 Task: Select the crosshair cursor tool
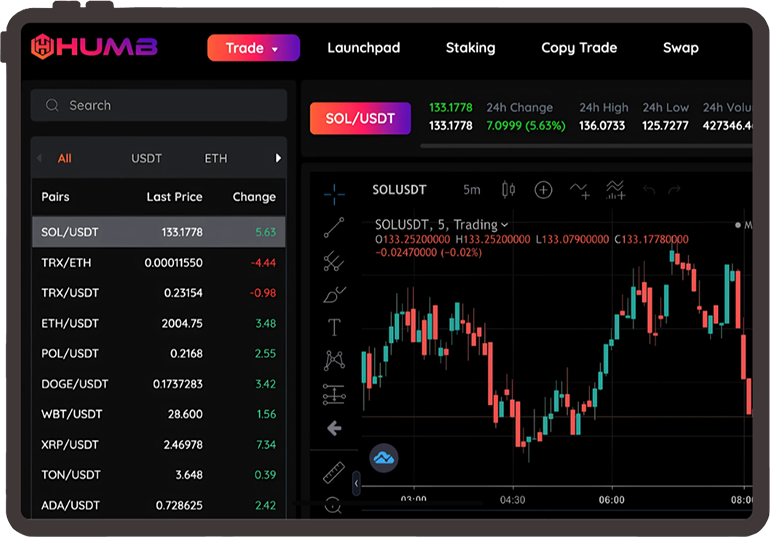click(x=334, y=193)
